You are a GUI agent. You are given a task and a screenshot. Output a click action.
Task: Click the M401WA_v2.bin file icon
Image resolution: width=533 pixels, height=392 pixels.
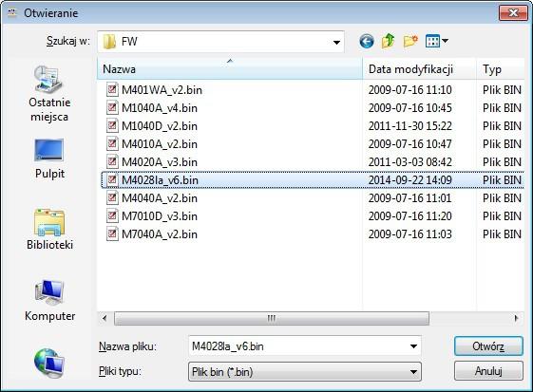click(112, 89)
